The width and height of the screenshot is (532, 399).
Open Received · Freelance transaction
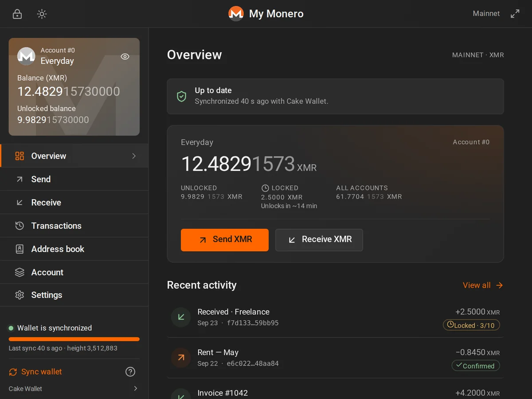coord(336,317)
